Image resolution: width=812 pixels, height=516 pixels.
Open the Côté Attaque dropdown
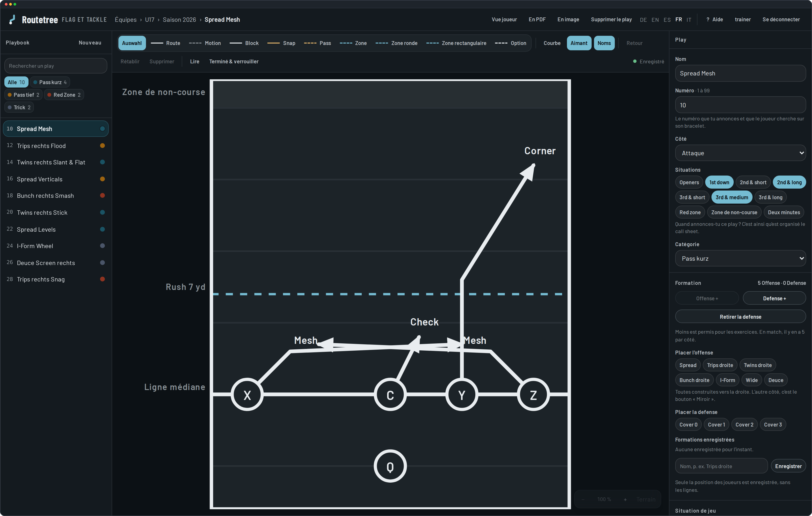[x=740, y=153]
